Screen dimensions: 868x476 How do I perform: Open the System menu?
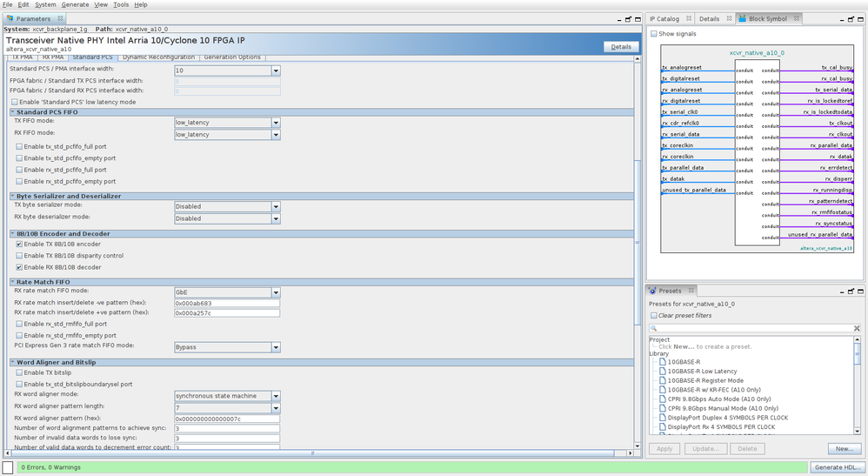coord(45,4)
